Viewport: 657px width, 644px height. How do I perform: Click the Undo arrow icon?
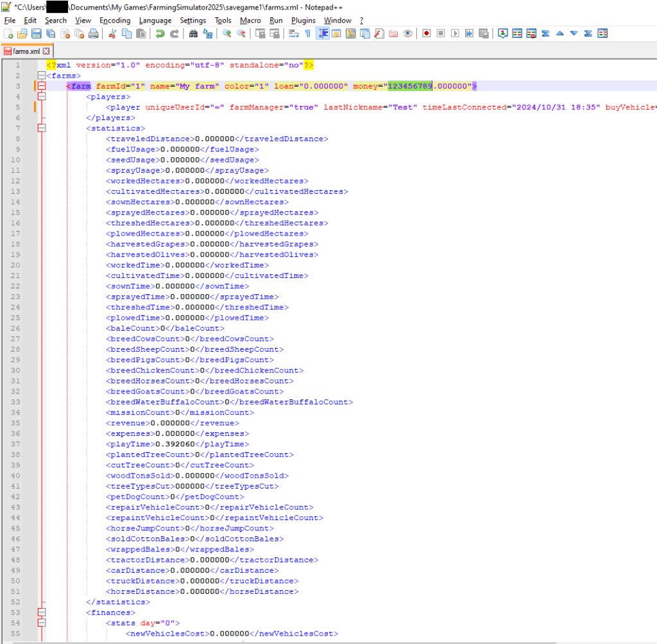(160, 33)
